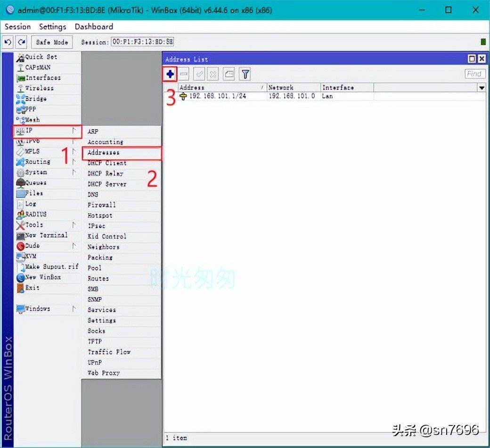Click the comment icon in Address List toolbar
490x448 pixels.
[x=229, y=74]
